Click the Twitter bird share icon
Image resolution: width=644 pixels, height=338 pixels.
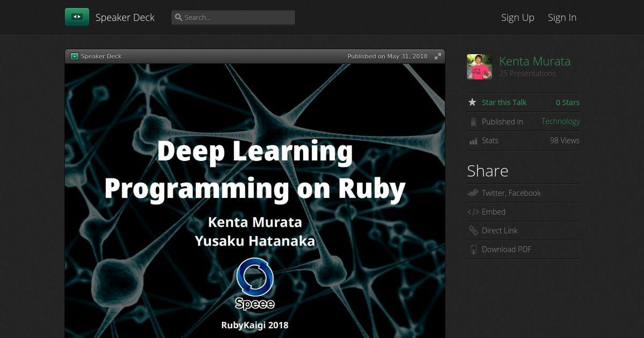click(x=473, y=193)
